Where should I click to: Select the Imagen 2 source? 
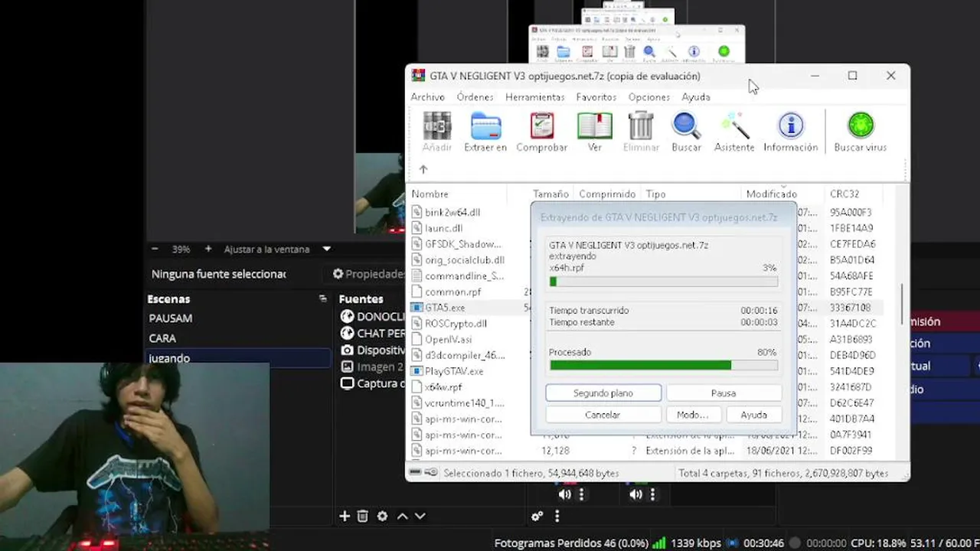click(x=372, y=367)
